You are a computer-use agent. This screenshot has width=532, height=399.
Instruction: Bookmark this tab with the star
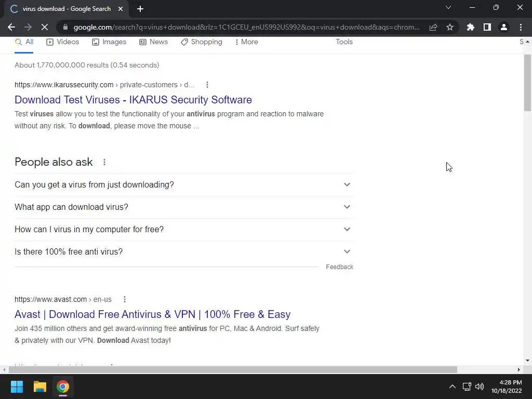pos(450,27)
